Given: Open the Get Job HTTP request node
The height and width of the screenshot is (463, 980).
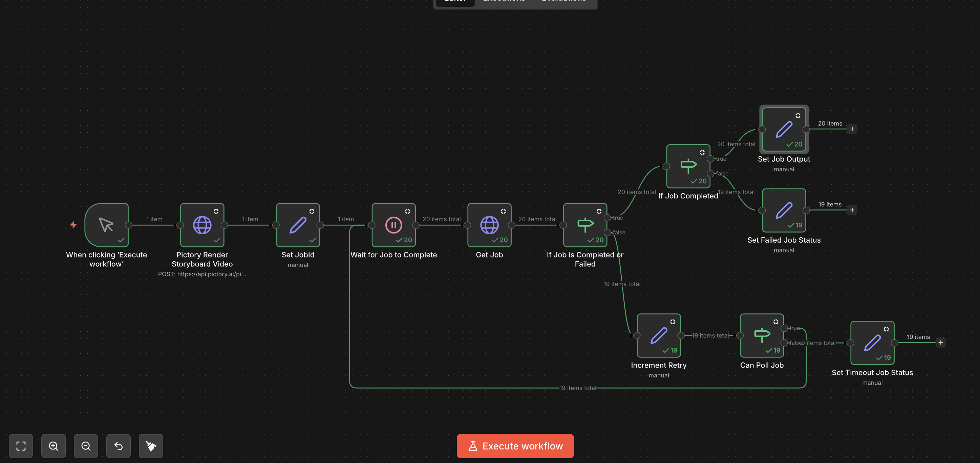Looking at the screenshot, I should point(489,225).
